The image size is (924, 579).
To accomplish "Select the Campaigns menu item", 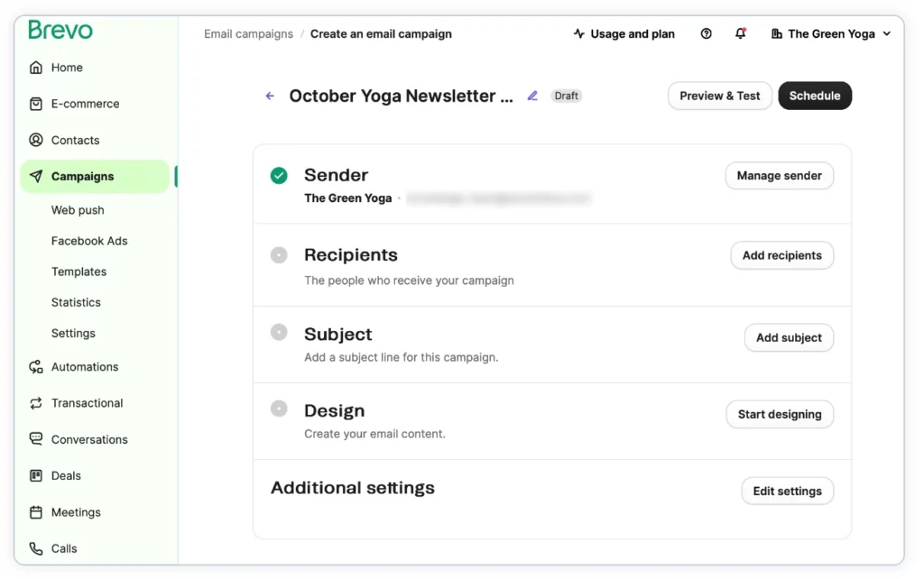I will (x=95, y=176).
